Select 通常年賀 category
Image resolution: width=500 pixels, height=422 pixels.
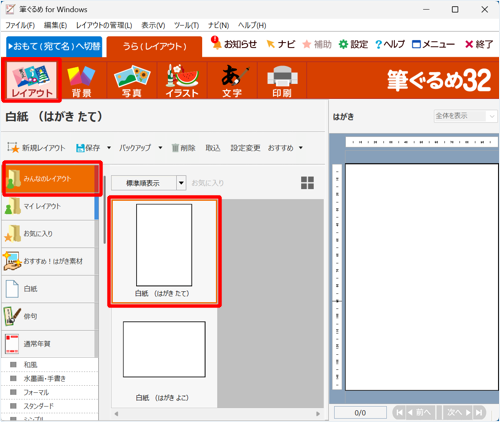coord(49,344)
